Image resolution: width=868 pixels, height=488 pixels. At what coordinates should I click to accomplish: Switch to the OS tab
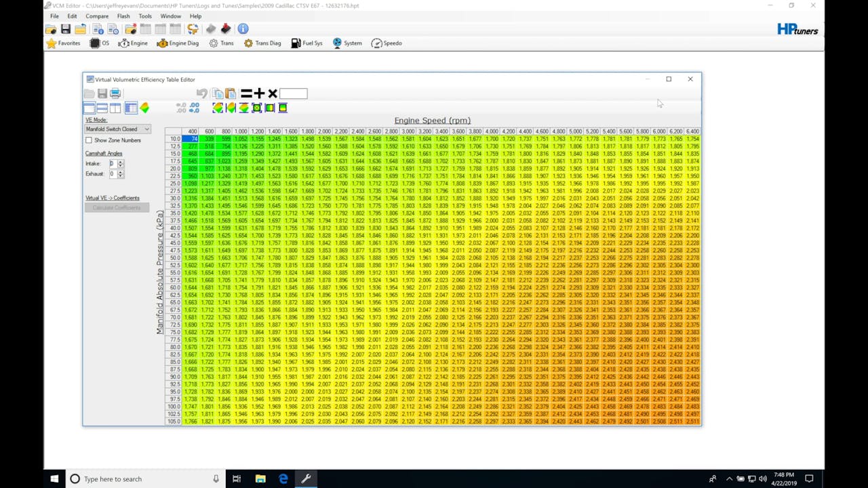(100, 43)
